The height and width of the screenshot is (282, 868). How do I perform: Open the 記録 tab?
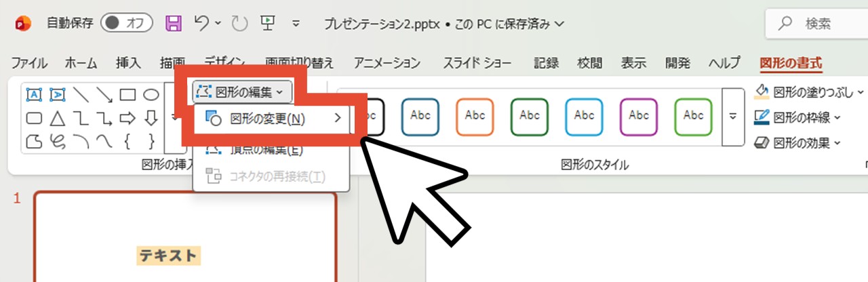547,64
